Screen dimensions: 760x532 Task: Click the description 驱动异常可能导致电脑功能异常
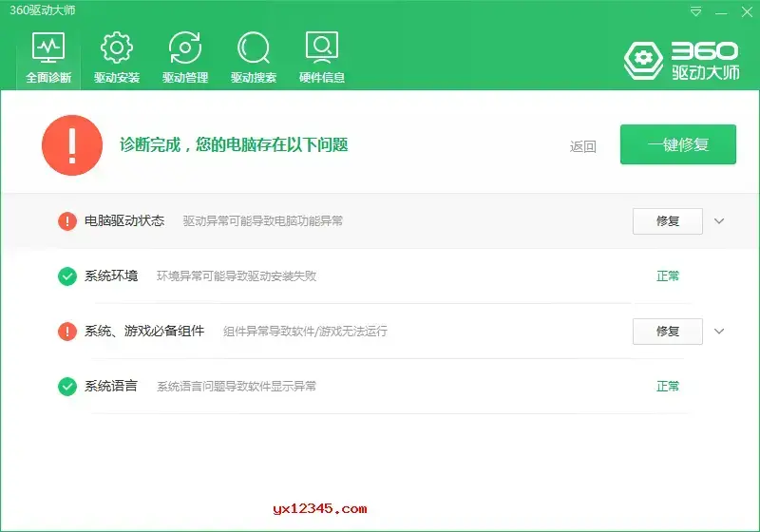pos(263,221)
